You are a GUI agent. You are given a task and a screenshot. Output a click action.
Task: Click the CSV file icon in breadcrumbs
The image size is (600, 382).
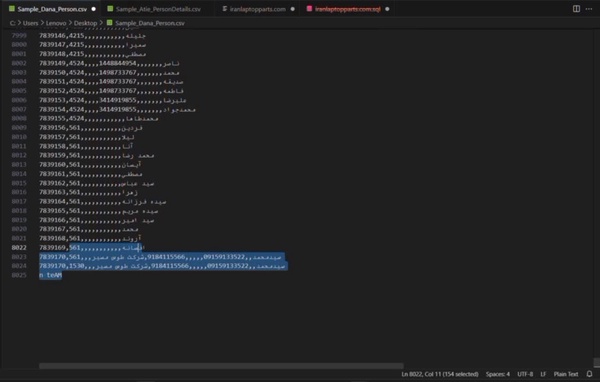coord(109,23)
